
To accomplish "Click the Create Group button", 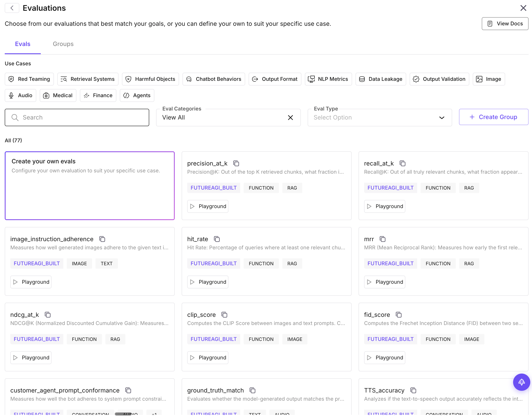I will 493,117.
